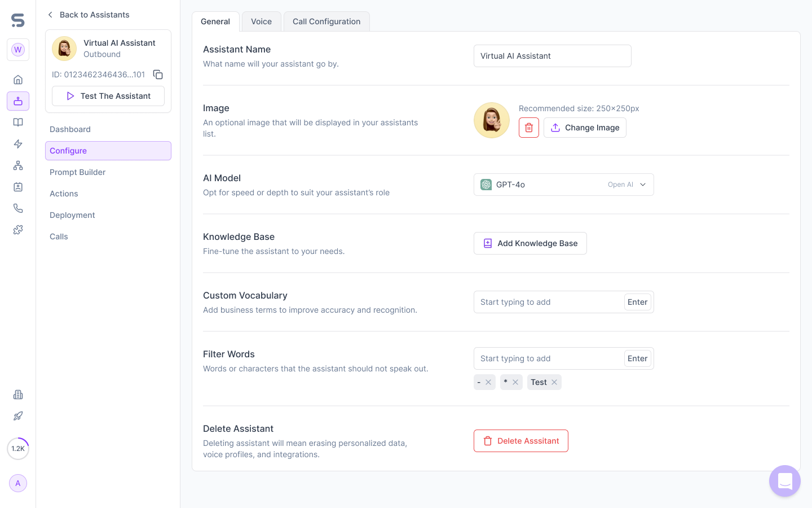Select Configure in assistant menu
This screenshot has width=812, height=508.
108,151
